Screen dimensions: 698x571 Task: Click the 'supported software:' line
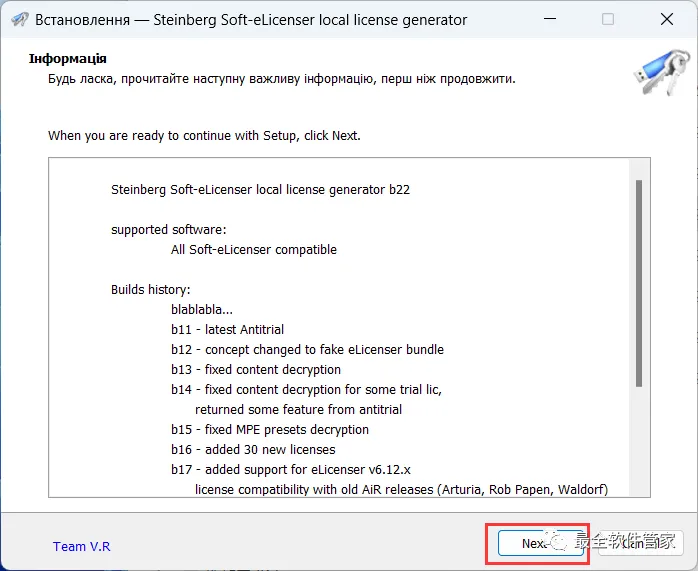click(169, 230)
